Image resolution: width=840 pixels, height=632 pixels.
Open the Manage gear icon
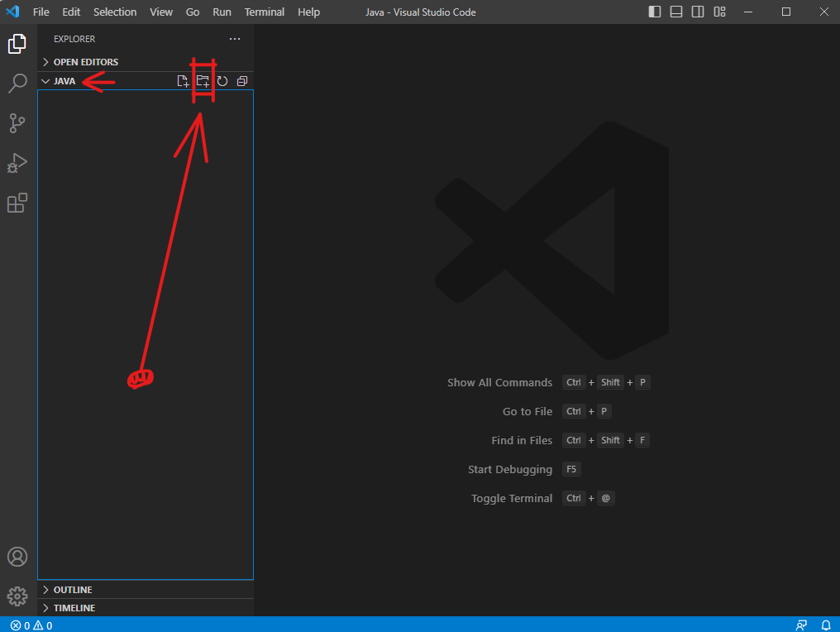17,596
